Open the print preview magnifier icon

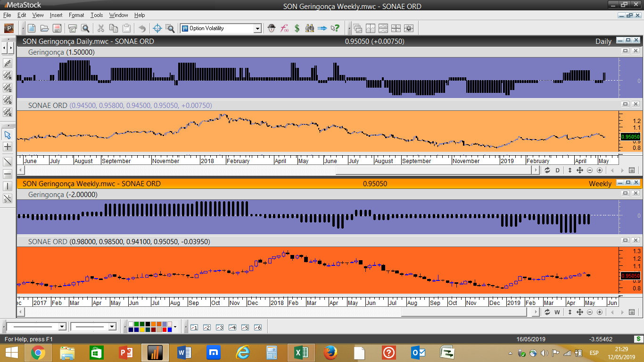(x=85, y=28)
